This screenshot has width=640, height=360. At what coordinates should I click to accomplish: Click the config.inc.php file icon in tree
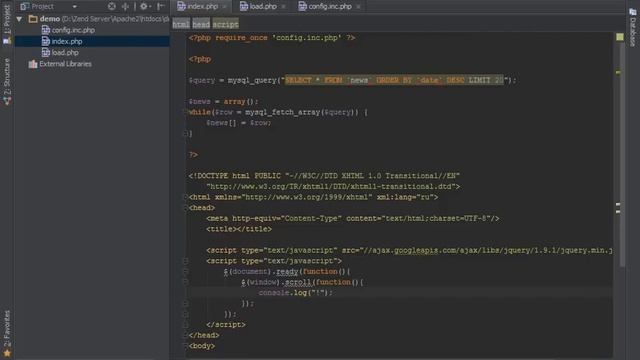point(46,30)
